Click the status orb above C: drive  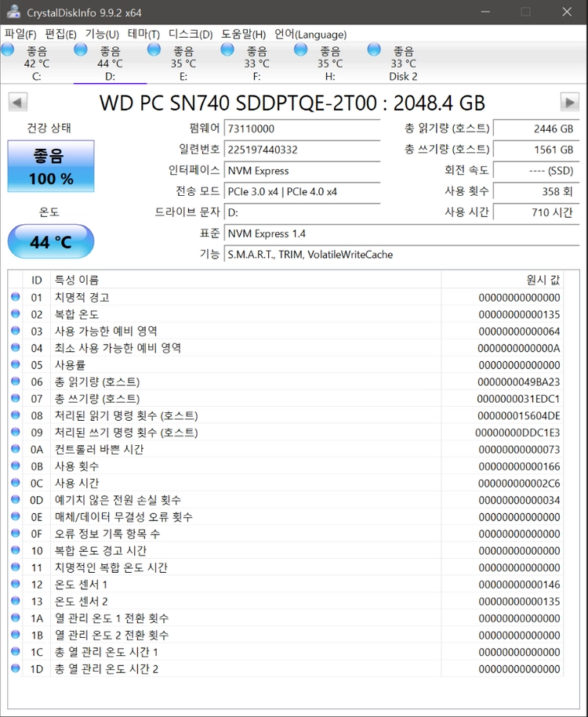[x=7, y=49]
